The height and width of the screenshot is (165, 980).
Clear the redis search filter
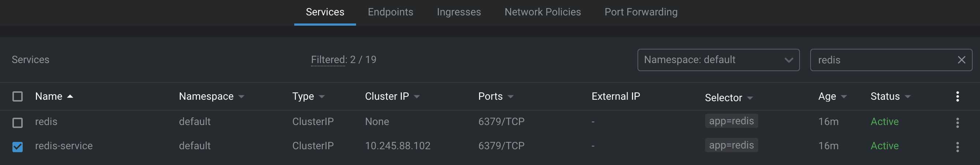click(961, 60)
